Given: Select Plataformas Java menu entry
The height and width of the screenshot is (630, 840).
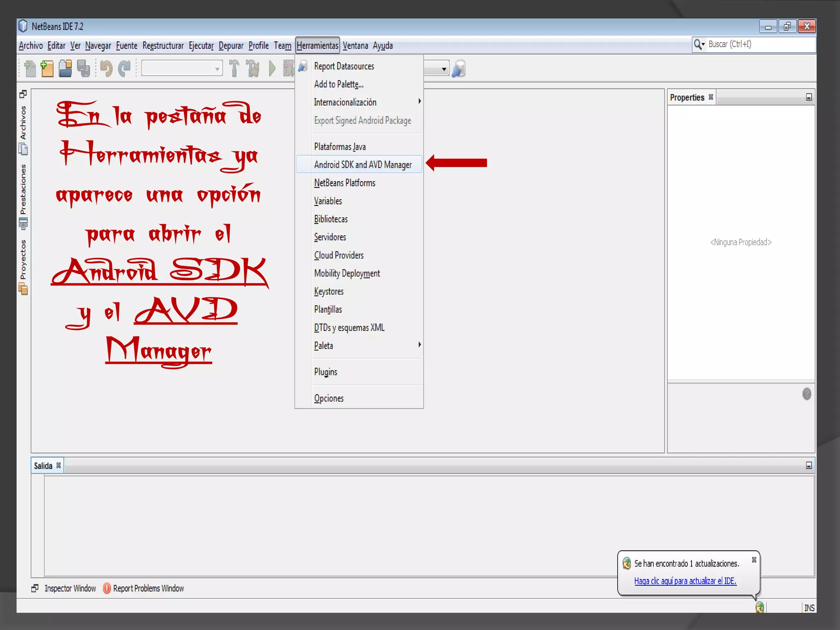Looking at the screenshot, I should (359, 146).
